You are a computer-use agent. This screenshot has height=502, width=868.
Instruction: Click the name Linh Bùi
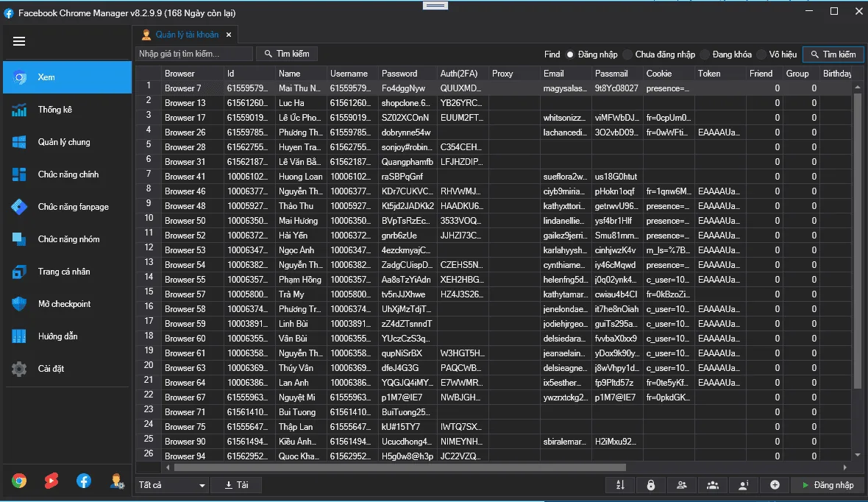coord(294,324)
